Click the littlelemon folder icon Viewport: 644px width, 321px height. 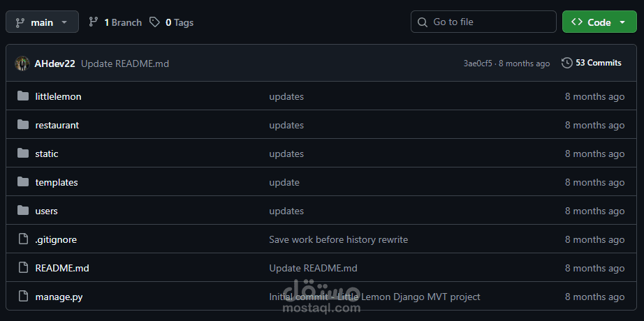coord(23,96)
